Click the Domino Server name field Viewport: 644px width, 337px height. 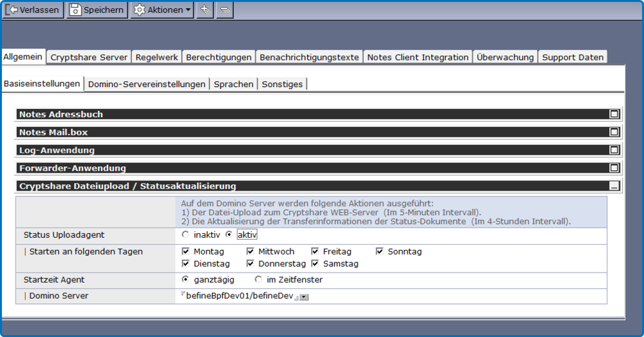[238, 296]
